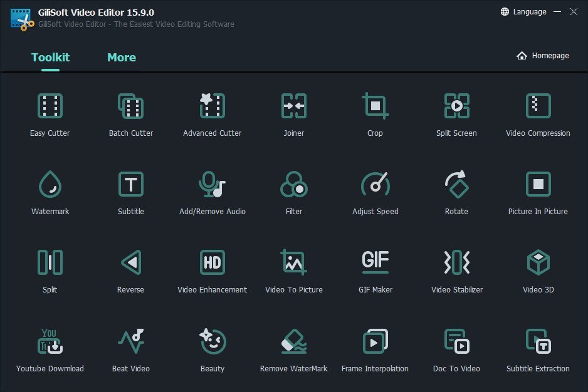The width and height of the screenshot is (588, 392).
Task: Switch to the More tab
Action: click(x=122, y=58)
